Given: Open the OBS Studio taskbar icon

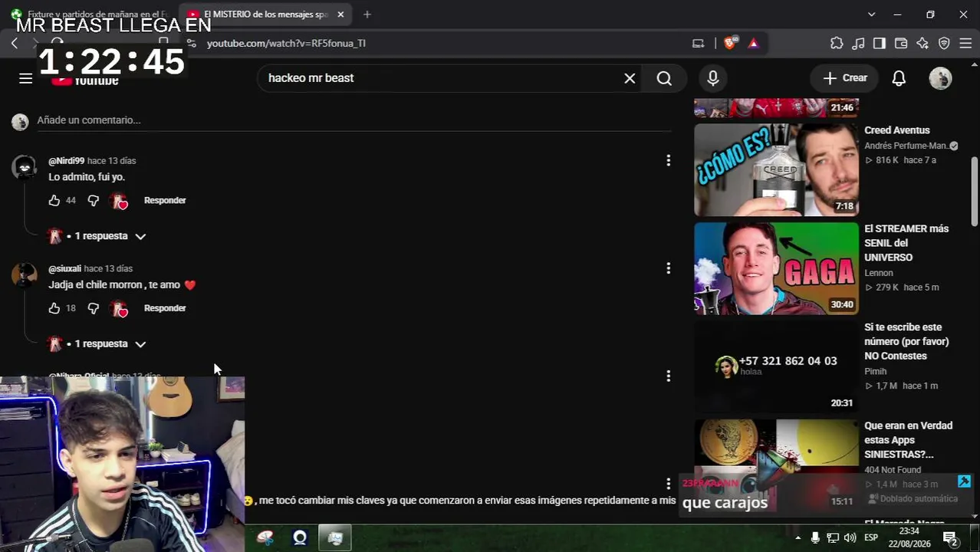Looking at the screenshot, I should pyautogui.click(x=300, y=538).
